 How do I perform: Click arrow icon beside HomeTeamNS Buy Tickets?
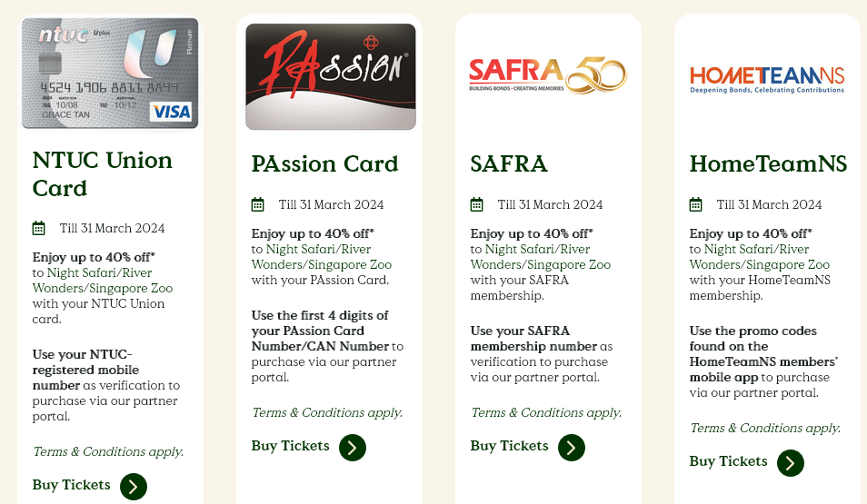pyautogui.click(x=791, y=462)
